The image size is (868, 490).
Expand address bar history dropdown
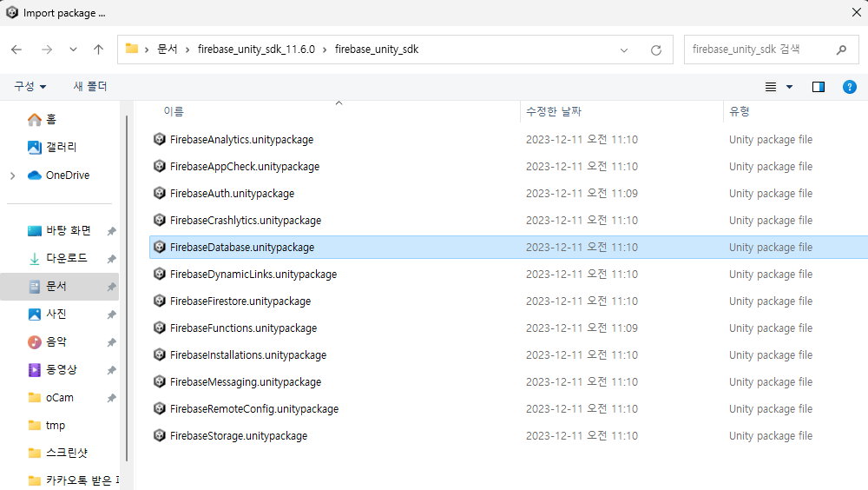[x=624, y=50]
